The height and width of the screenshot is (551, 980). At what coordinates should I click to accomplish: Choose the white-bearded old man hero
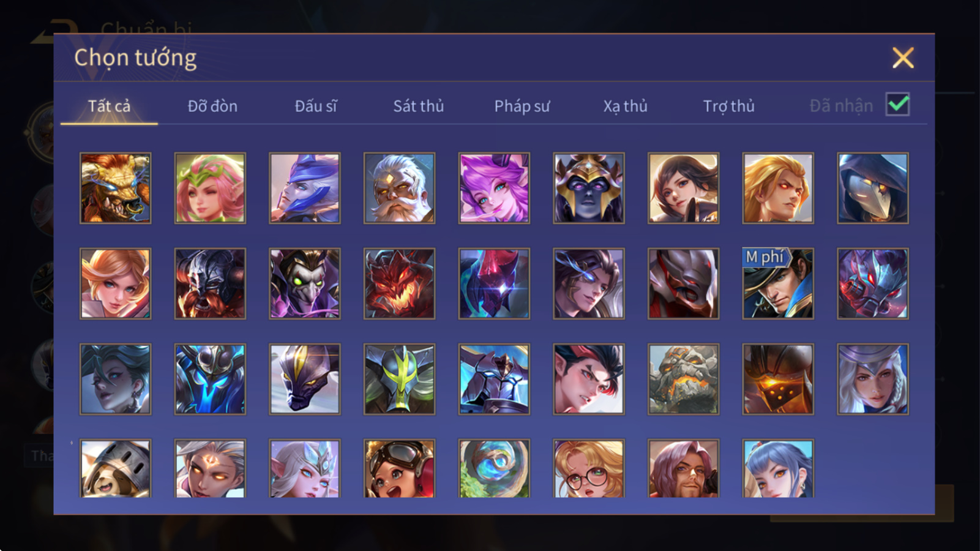[399, 188]
